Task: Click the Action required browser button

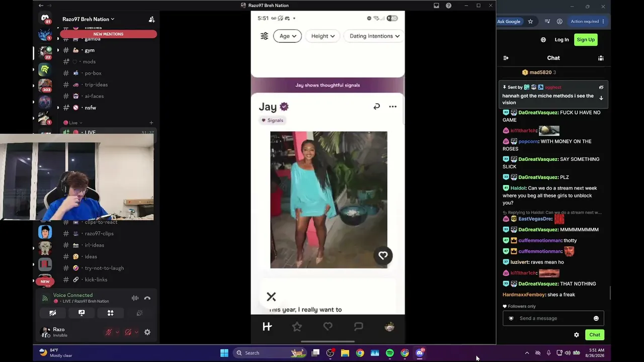Action: (588, 22)
